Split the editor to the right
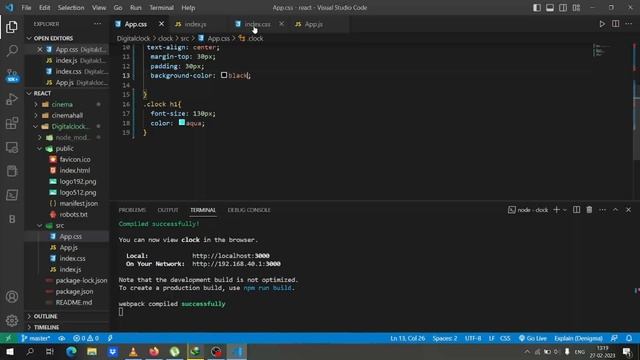Image resolution: width=640 pixels, height=360 pixels. (x=616, y=24)
